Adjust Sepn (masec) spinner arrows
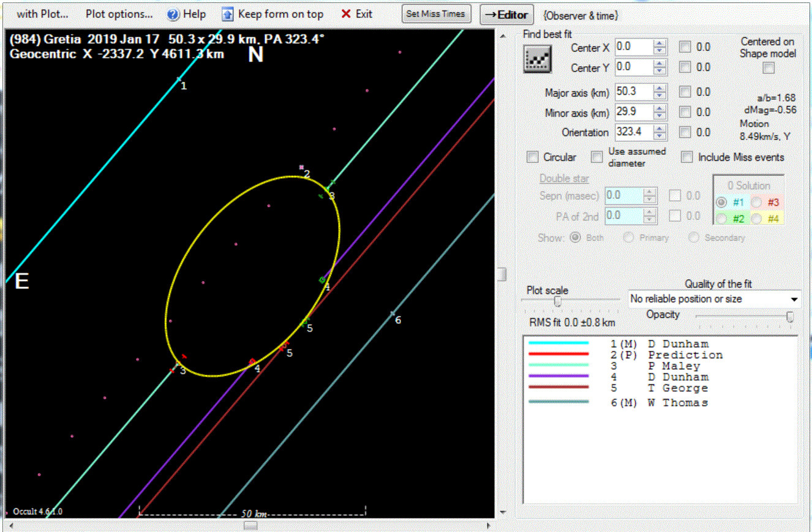 click(x=650, y=195)
